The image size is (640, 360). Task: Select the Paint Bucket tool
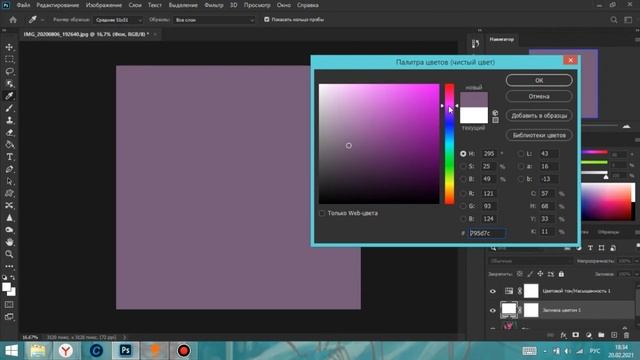pos(9,144)
